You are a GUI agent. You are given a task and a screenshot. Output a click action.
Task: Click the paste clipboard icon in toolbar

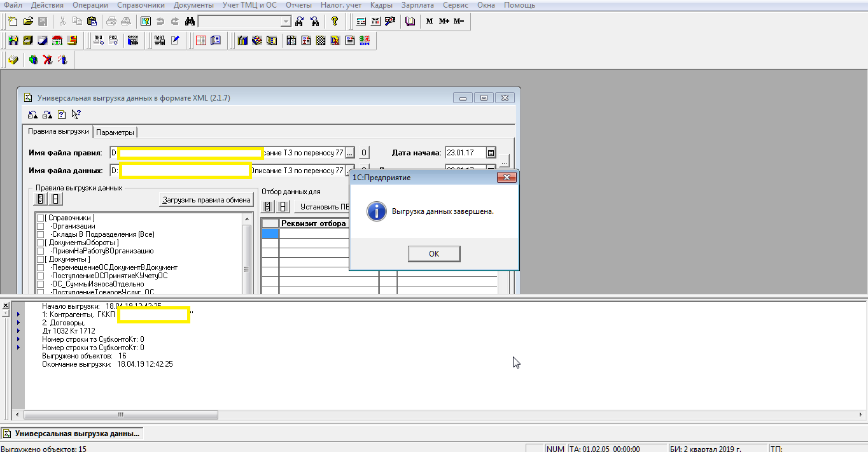92,21
